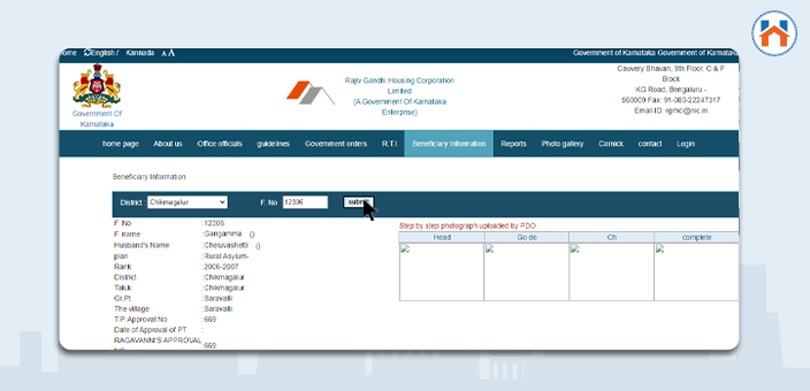The width and height of the screenshot is (810, 391).
Task: Click the Beneficiary Information heading text
Action: pyautogui.click(x=149, y=177)
